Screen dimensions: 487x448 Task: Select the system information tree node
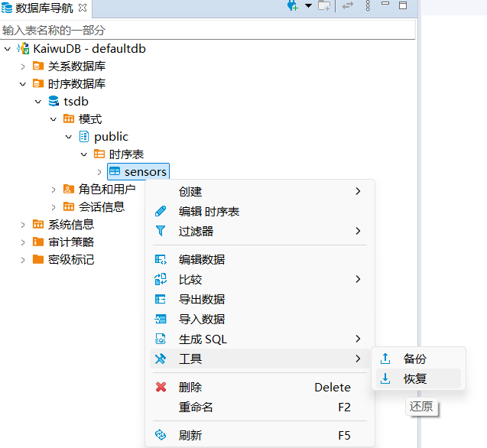(x=70, y=225)
